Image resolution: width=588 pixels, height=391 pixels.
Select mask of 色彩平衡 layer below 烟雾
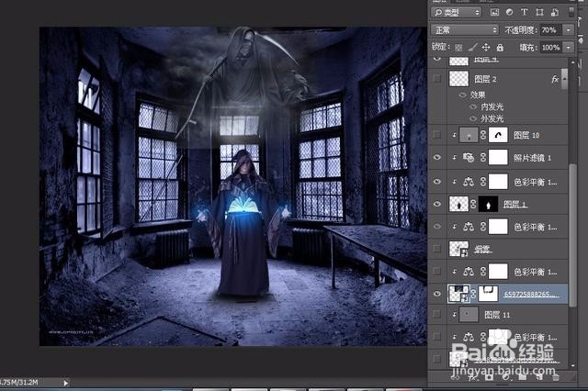tap(498, 271)
